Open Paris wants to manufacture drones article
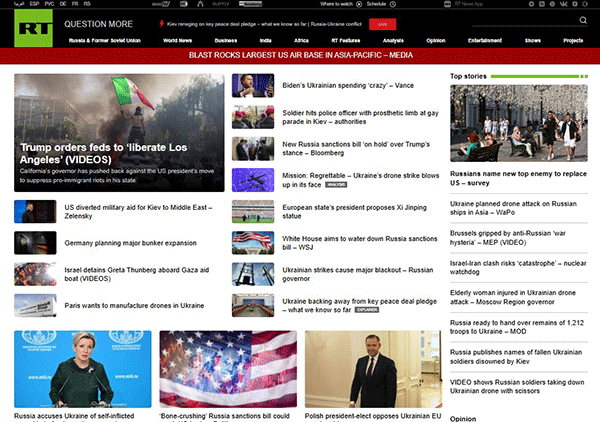Screen dimensions: 600x422 coord(134,306)
